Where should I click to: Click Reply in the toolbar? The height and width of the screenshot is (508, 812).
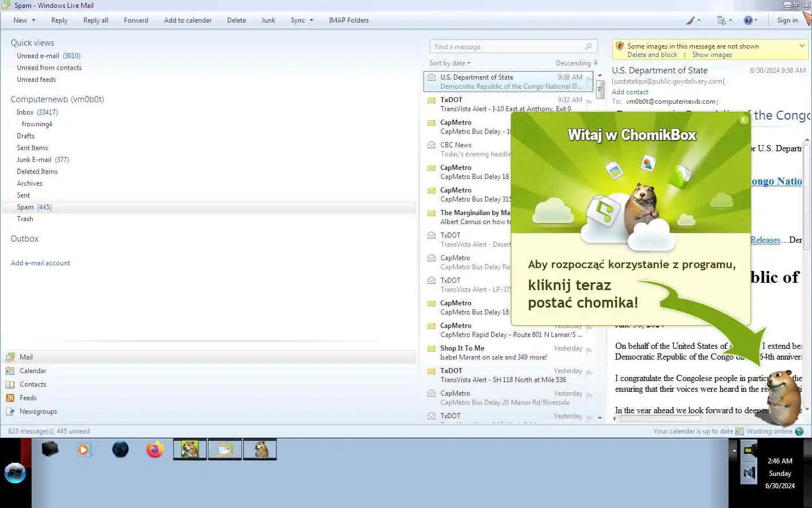pos(59,20)
